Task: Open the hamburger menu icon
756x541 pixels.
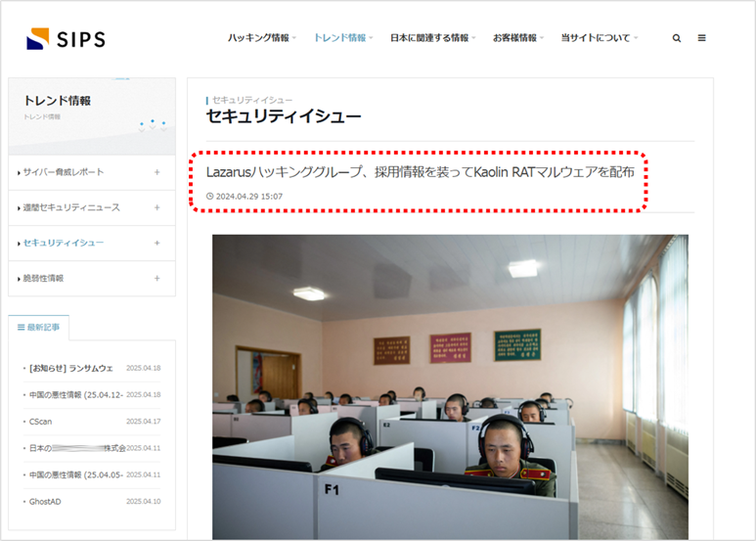Action: (702, 38)
